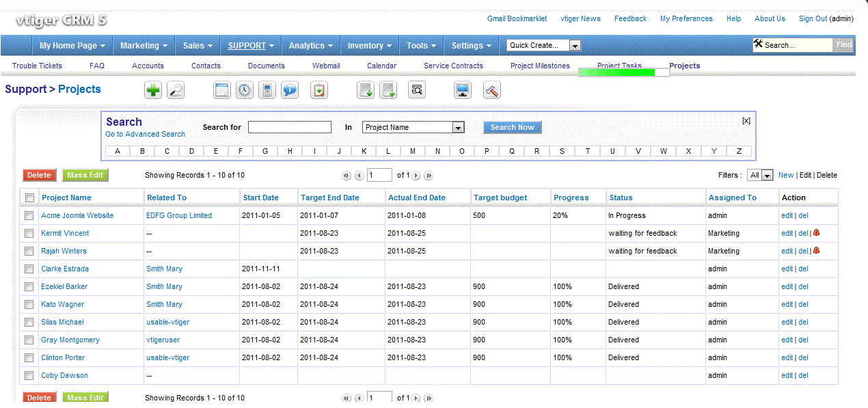Switch to the Trouble Tickets tab

pyautogui.click(x=37, y=66)
